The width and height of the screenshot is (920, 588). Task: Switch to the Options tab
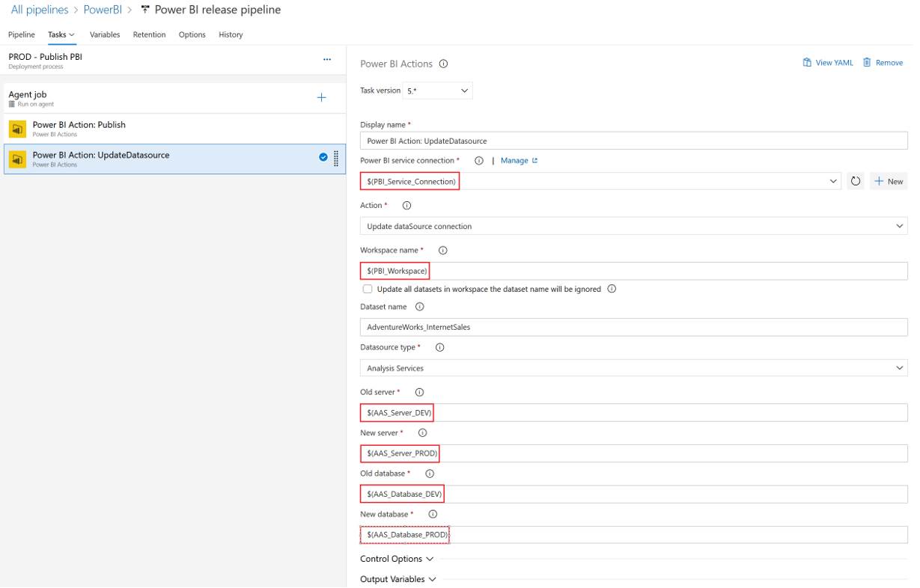pos(192,34)
